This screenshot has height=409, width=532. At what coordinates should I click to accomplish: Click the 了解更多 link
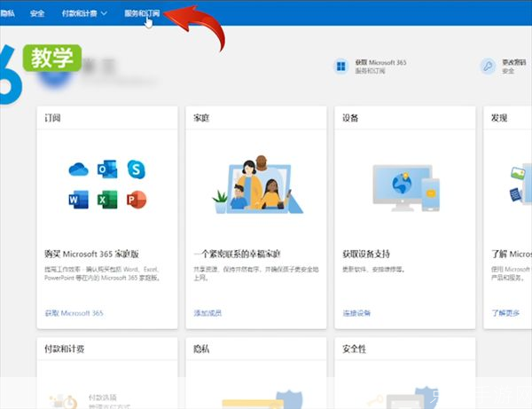click(x=505, y=313)
